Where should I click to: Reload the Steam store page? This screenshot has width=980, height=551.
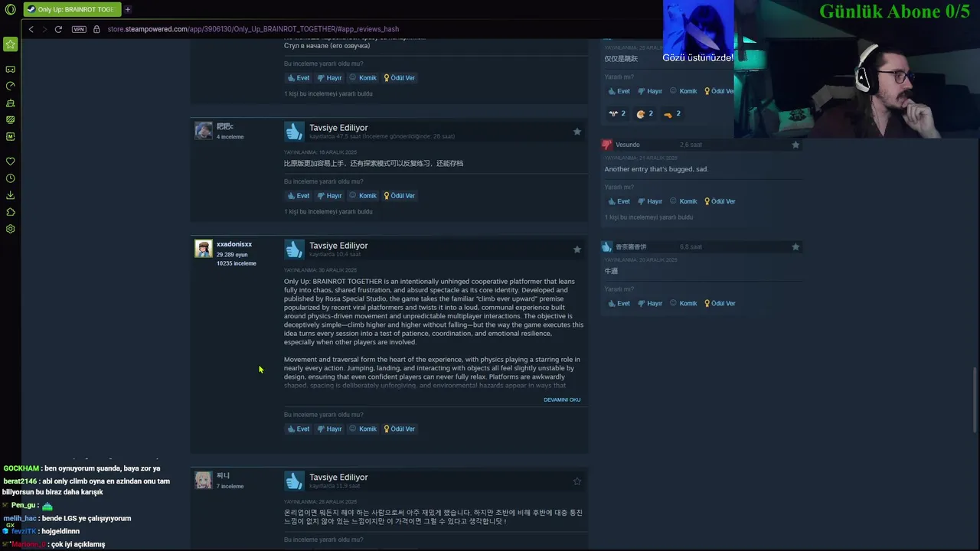click(x=58, y=29)
